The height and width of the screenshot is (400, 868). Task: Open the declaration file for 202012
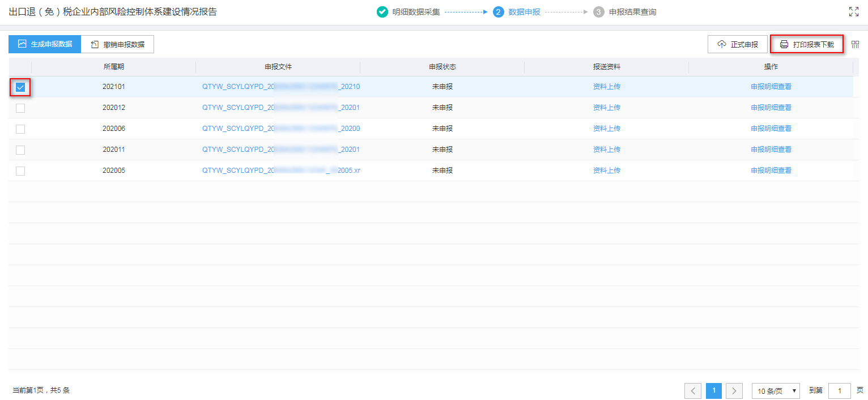[281, 108]
